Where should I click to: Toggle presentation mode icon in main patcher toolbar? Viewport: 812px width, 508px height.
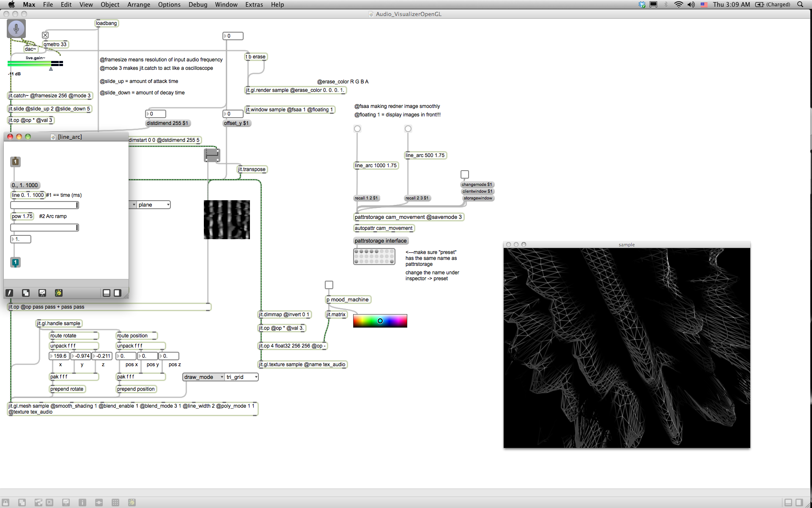66,502
